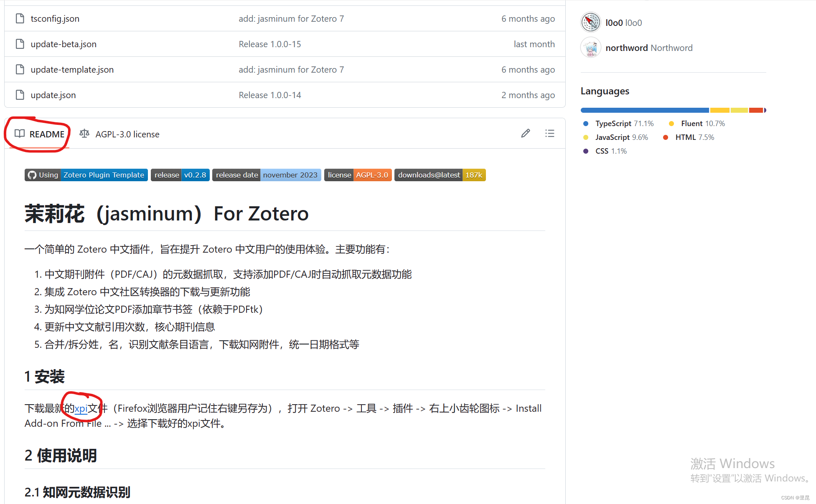Image resolution: width=816 pixels, height=504 pixels.
Task: Open commit for tsconfig.json row
Action: [x=291, y=18]
